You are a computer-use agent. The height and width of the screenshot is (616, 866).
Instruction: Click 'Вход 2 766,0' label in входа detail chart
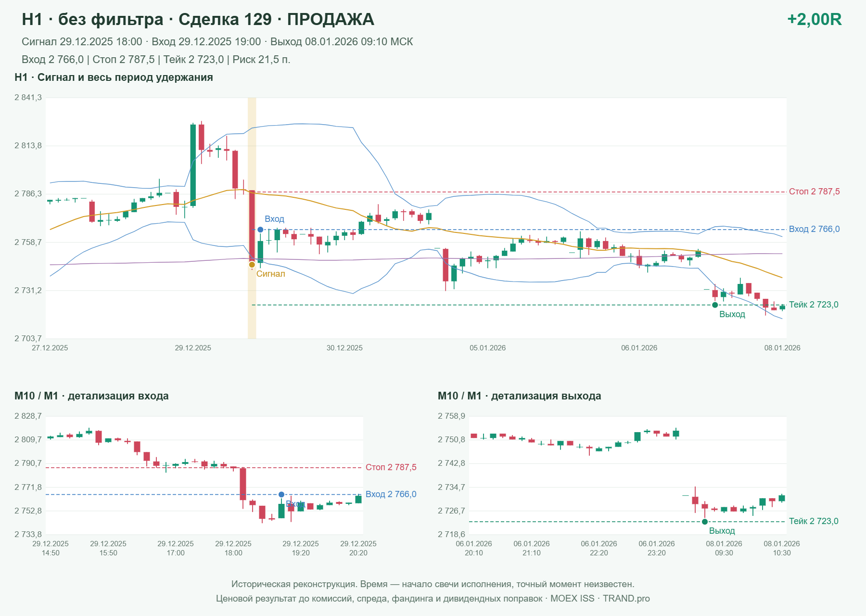391,494
